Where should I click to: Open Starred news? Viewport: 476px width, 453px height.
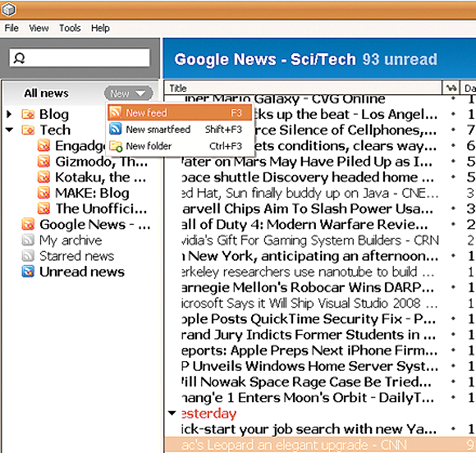click(77, 256)
